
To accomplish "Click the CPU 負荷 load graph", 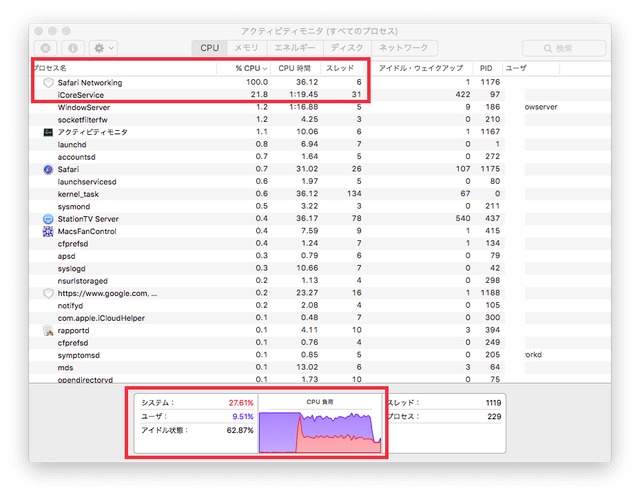I will [320, 432].
